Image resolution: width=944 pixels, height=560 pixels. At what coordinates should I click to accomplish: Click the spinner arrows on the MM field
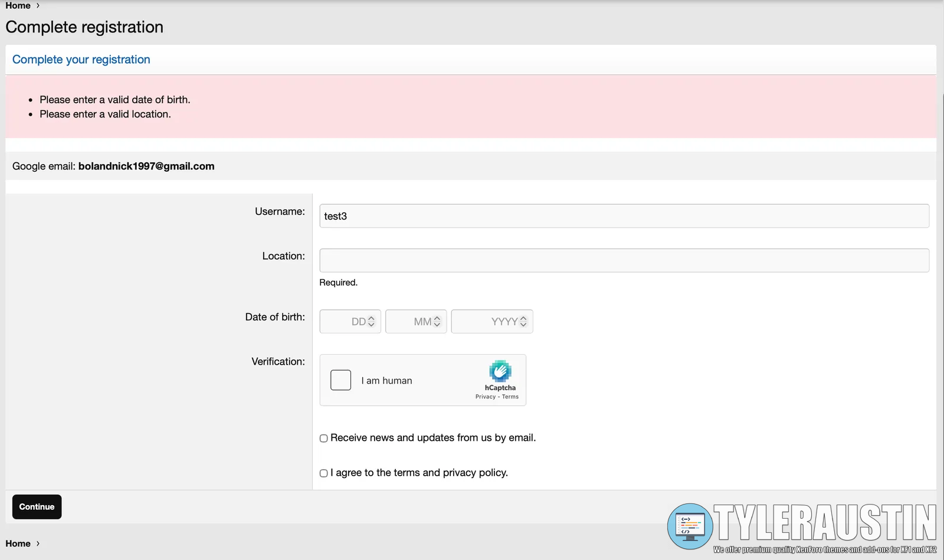coord(437,322)
